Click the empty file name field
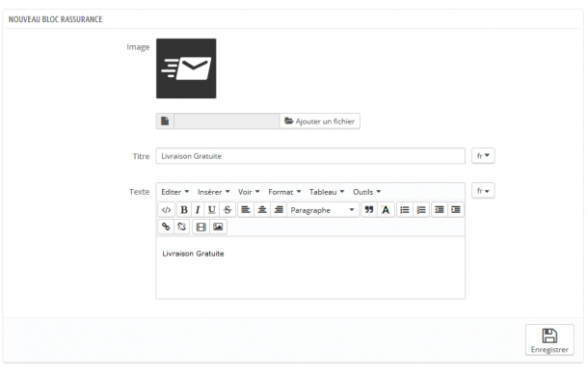This screenshot has width=588, height=376. [x=227, y=121]
